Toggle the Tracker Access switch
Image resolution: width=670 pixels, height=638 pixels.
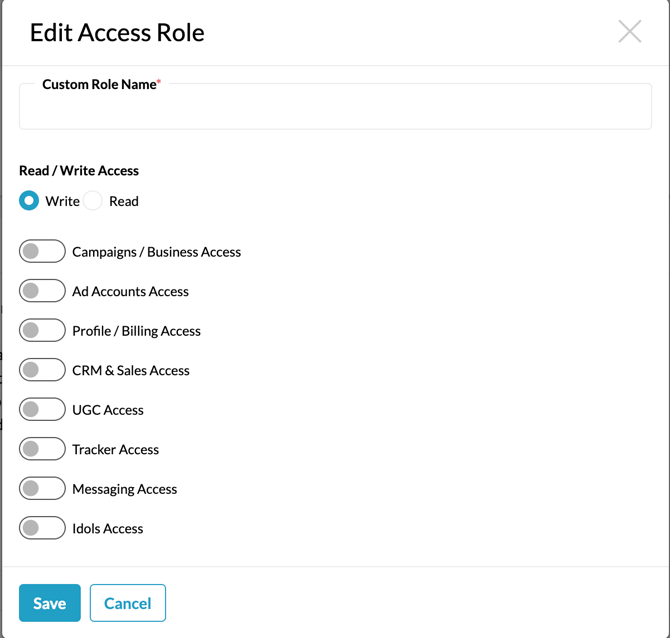(x=42, y=449)
